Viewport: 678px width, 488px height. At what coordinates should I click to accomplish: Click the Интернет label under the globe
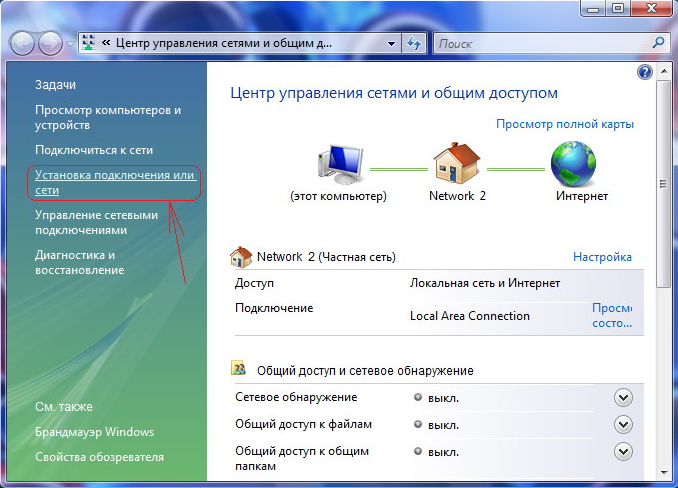[x=582, y=196]
